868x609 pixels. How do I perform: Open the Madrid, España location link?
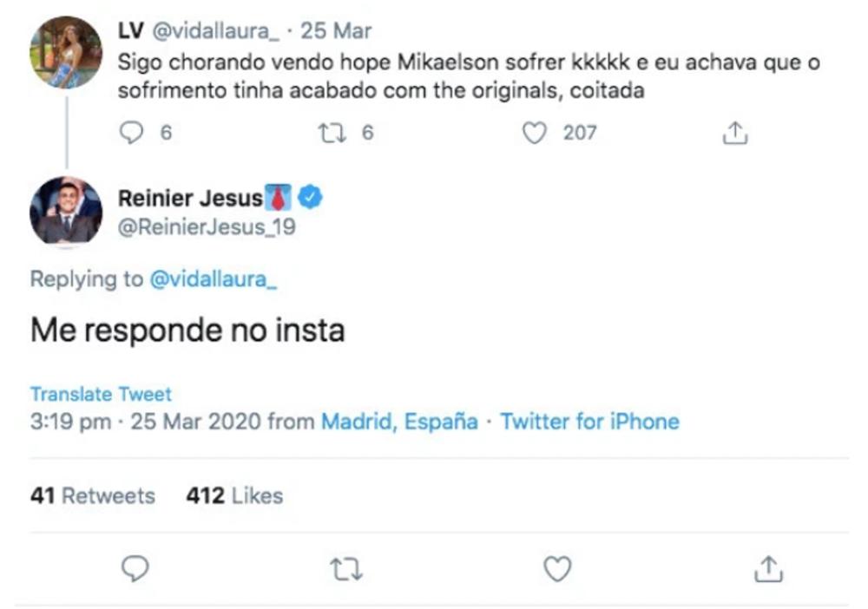coord(399,422)
